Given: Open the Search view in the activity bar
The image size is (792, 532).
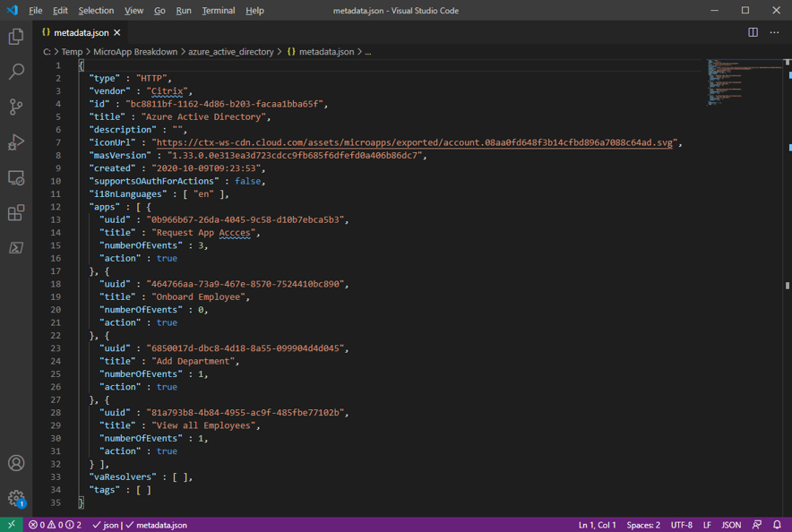Looking at the screenshot, I should tap(15, 72).
